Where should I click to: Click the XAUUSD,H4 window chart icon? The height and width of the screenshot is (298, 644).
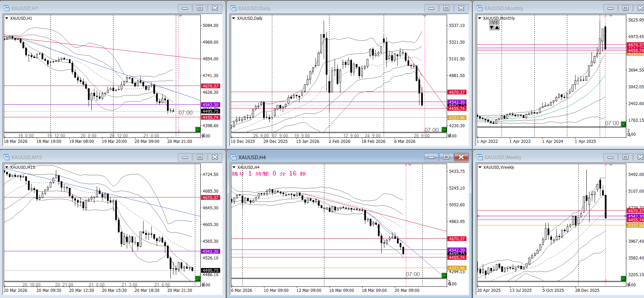[234, 157]
